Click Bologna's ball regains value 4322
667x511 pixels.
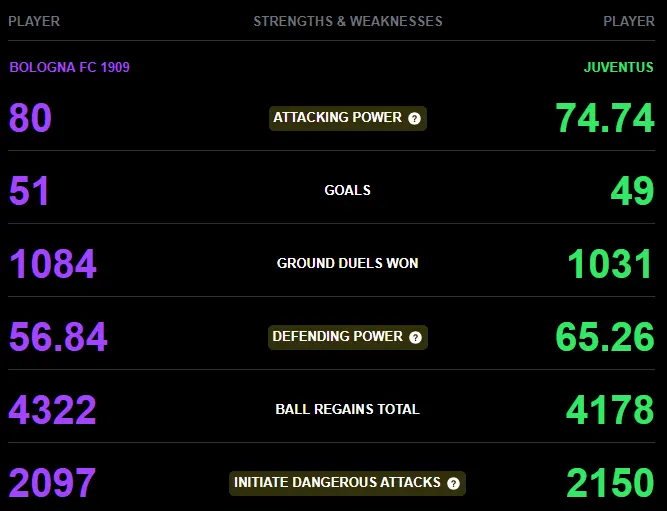[52, 410]
